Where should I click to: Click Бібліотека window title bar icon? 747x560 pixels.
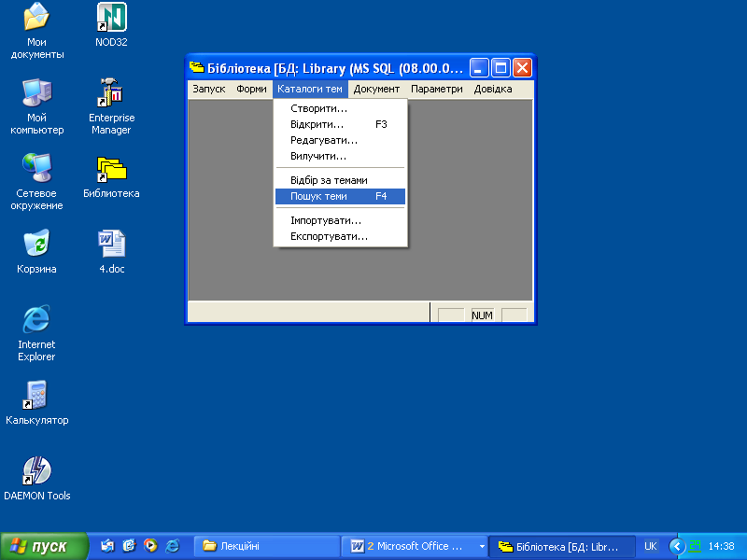click(x=196, y=67)
